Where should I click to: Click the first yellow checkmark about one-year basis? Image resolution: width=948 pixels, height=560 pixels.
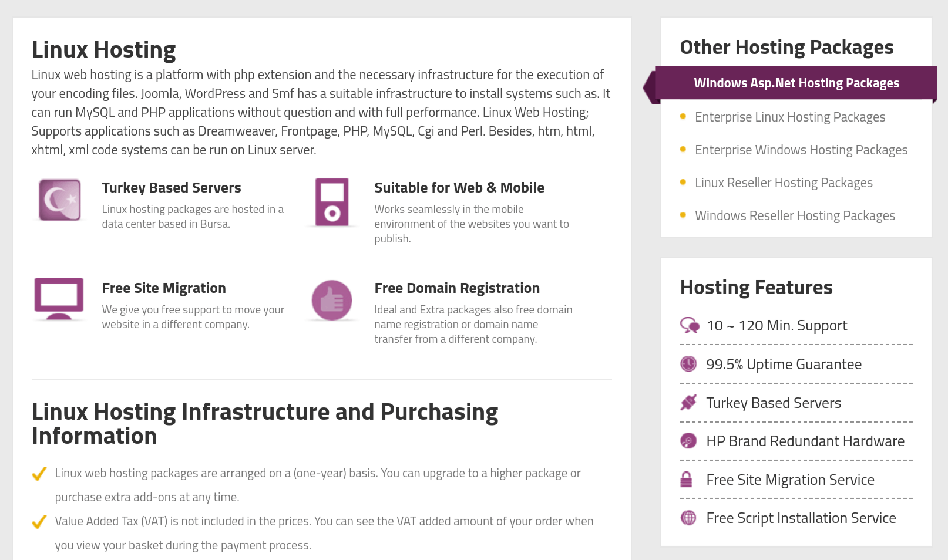point(39,474)
